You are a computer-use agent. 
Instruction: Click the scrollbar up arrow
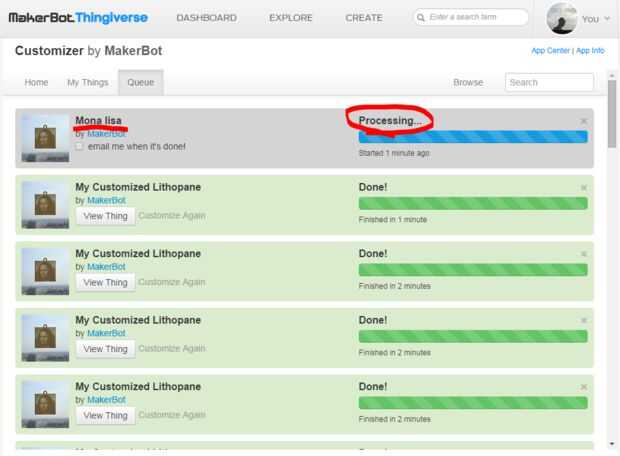(612, 75)
